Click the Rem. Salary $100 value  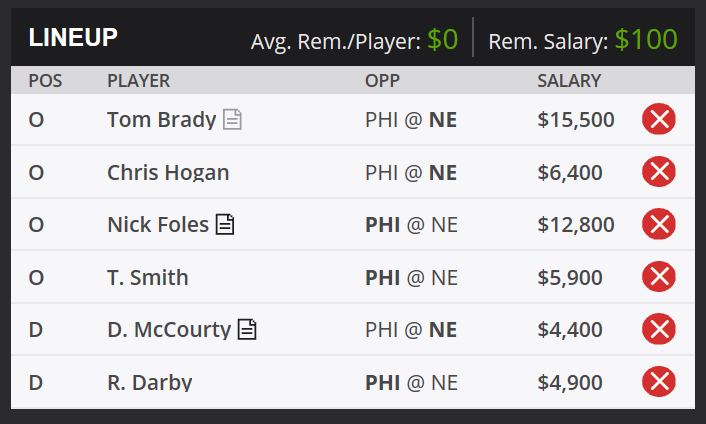pos(646,40)
